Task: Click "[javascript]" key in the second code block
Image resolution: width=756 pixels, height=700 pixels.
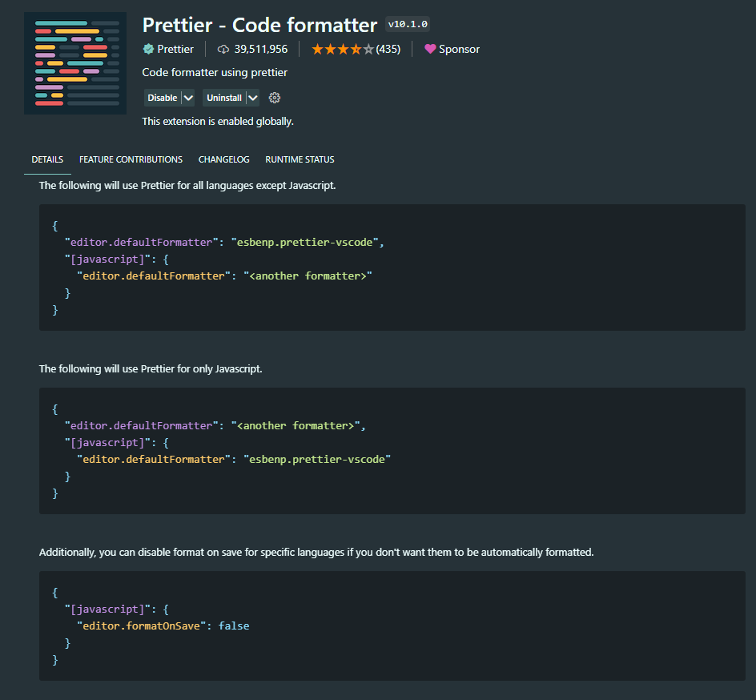Action: [x=107, y=443]
